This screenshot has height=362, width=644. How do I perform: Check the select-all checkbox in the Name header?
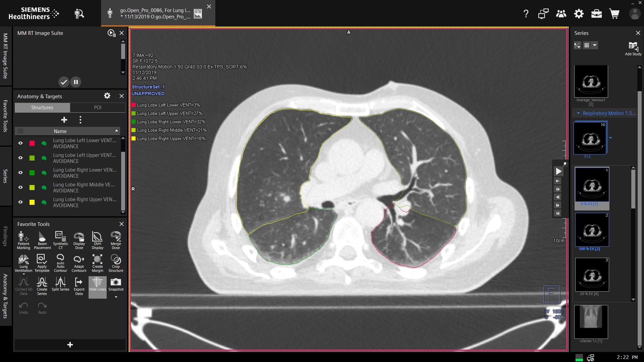coord(21,131)
